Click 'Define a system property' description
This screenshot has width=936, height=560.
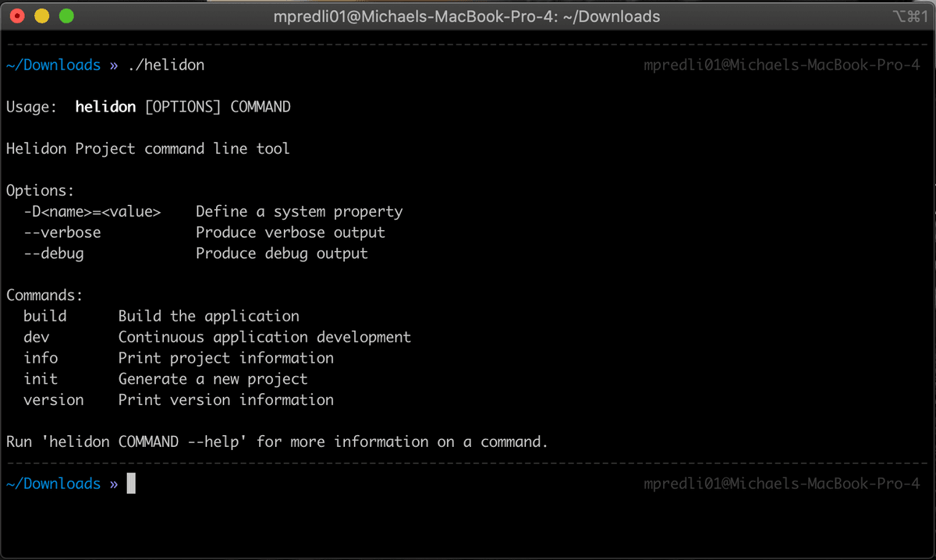point(300,211)
